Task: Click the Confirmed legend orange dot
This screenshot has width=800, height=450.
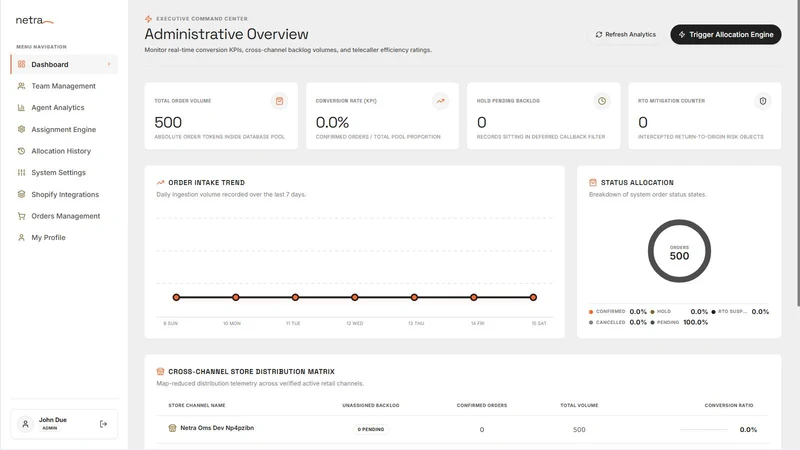Action: (x=591, y=312)
